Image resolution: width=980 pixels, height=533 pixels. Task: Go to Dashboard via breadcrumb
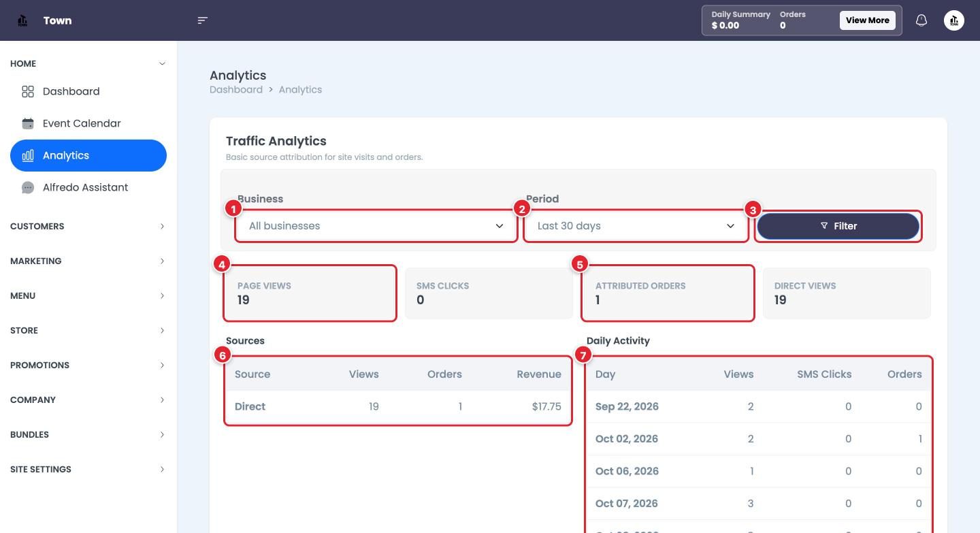pos(236,90)
